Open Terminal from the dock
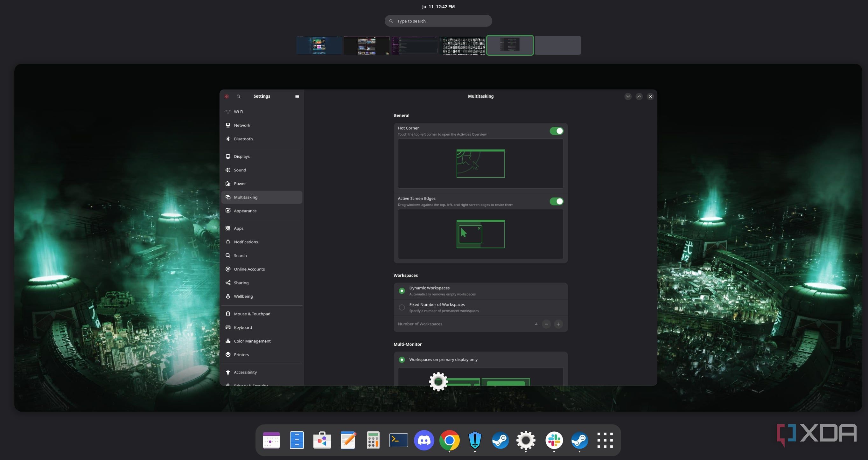Image resolution: width=868 pixels, height=460 pixels. [x=399, y=440]
